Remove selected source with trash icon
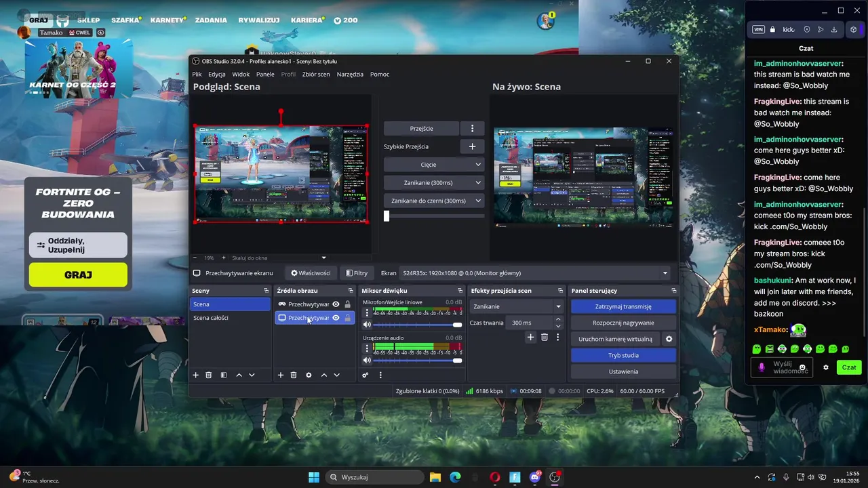The height and width of the screenshot is (488, 868). [x=294, y=375]
